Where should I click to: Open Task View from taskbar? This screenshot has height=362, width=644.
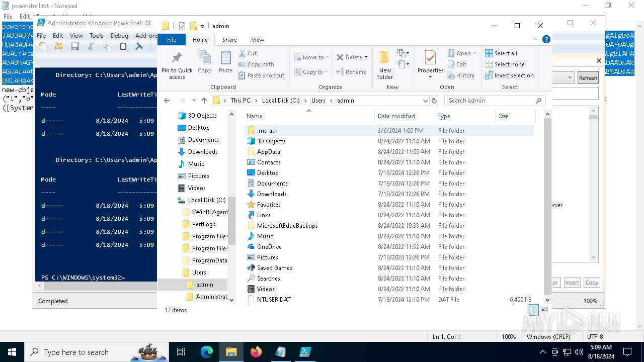coord(182,352)
